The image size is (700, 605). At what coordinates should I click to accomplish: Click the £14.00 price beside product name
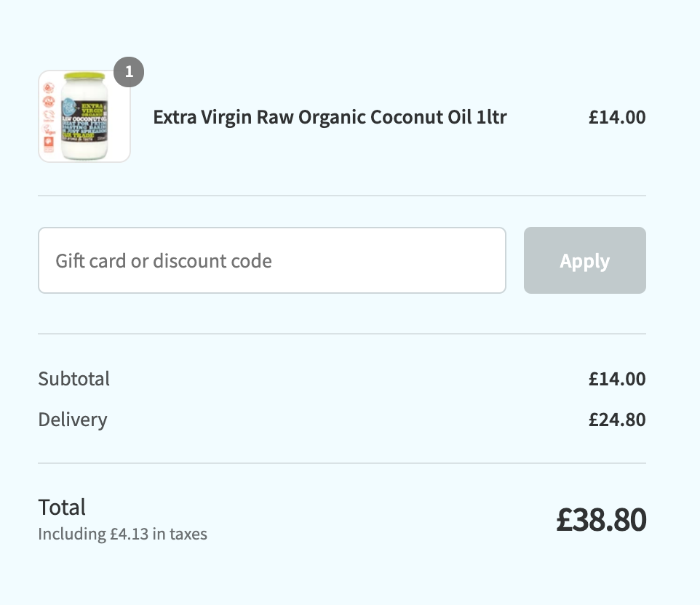click(x=617, y=117)
